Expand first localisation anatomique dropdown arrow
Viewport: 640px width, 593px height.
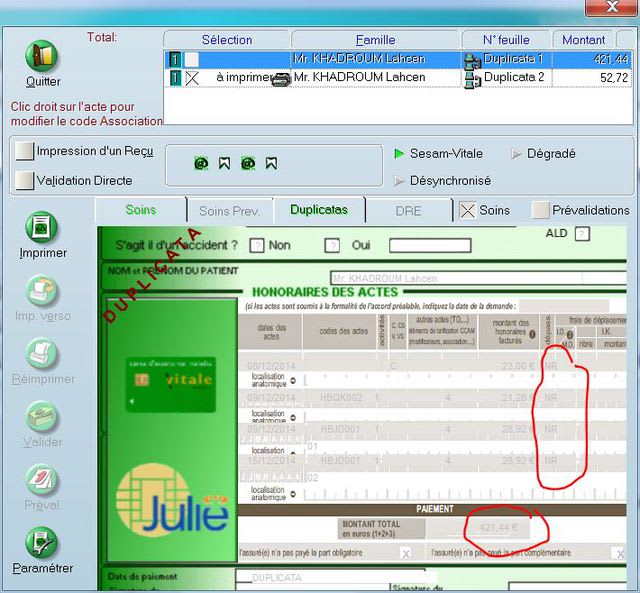293,380
